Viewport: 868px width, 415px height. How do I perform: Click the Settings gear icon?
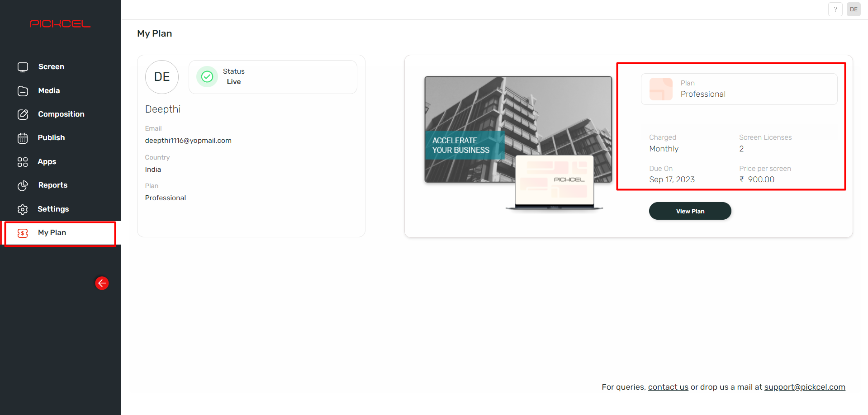pos(23,209)
